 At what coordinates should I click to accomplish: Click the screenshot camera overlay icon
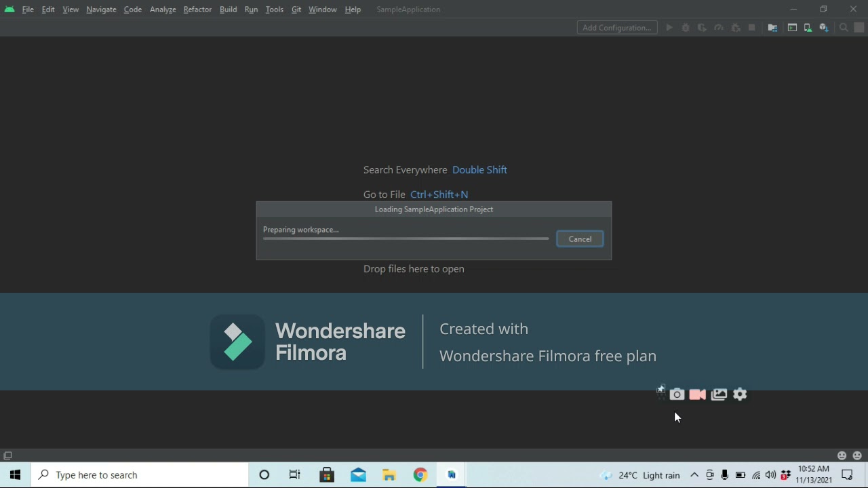click(677, 394)
